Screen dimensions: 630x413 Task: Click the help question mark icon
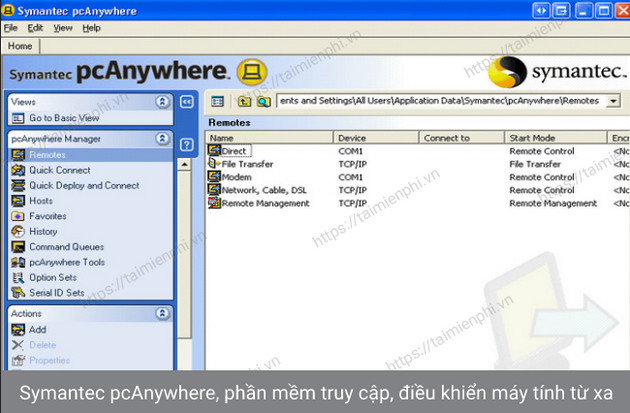point(186,144)
